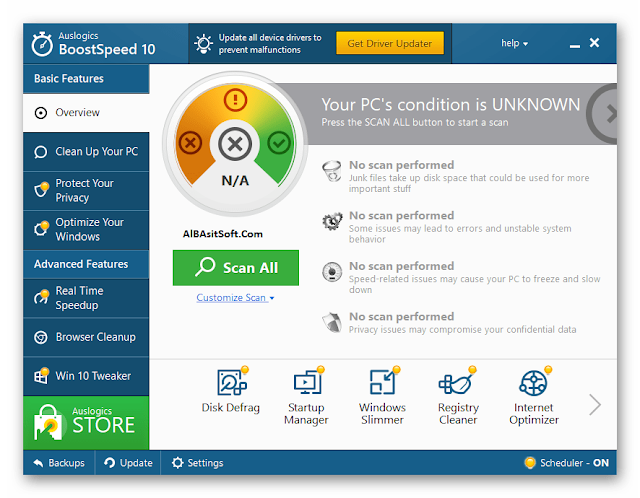Show next tools with right chevron
The width and height of the screenshot is (640, 498).
pyautogui.click(x=595, y=405)
